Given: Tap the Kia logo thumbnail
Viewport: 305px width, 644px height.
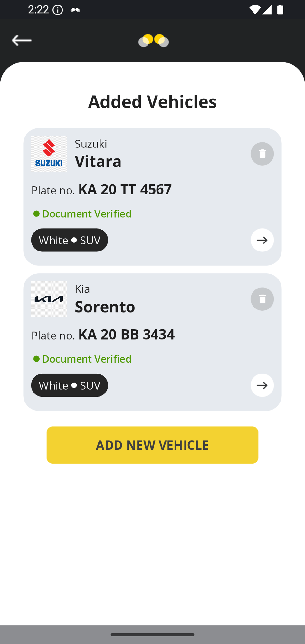Looking at the screenshot, I should (49, 299).
